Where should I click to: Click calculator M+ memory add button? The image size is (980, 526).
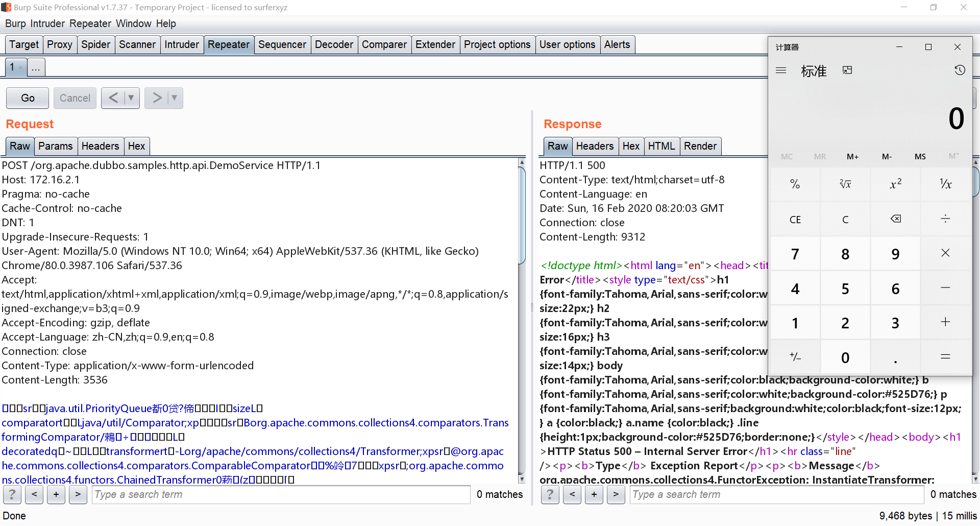click(x=852, y=157)
